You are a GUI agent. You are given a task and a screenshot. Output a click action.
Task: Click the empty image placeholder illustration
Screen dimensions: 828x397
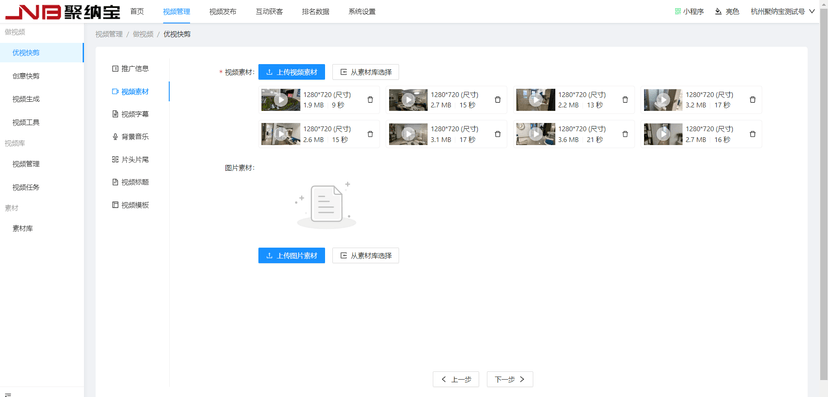point(325,205)
